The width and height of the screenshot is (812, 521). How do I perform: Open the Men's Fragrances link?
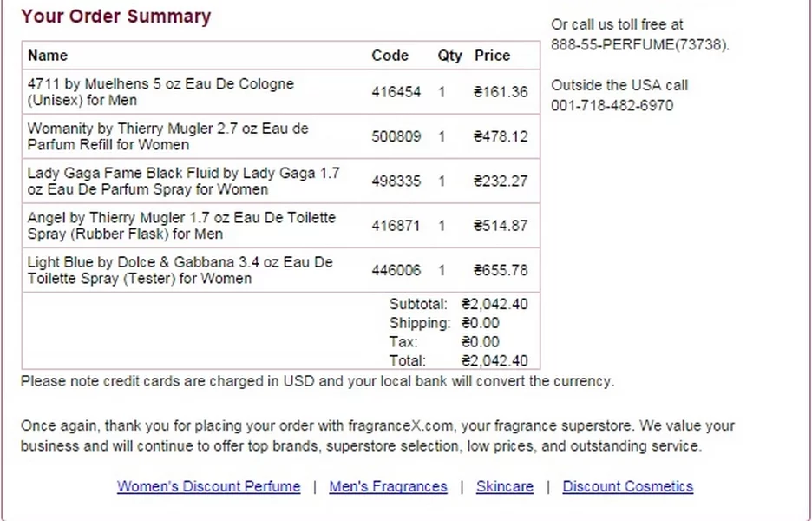click(388, 486)
